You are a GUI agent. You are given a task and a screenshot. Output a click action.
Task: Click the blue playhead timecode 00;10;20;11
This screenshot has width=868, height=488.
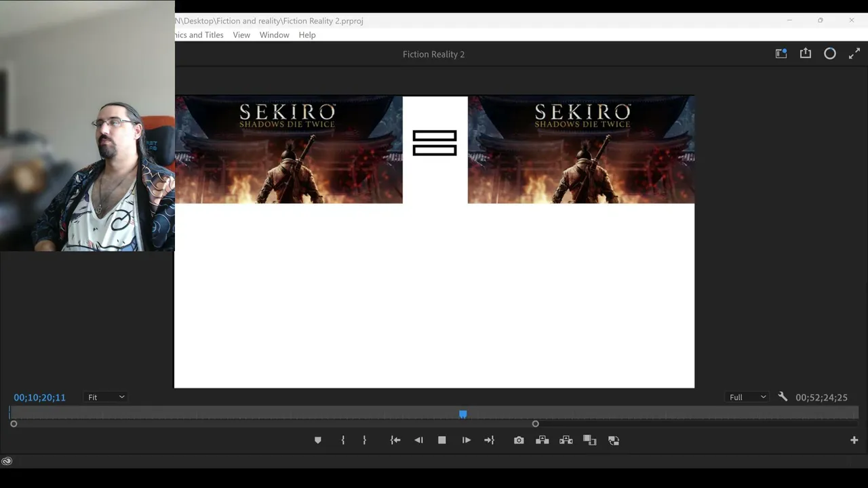click(40, 397)
